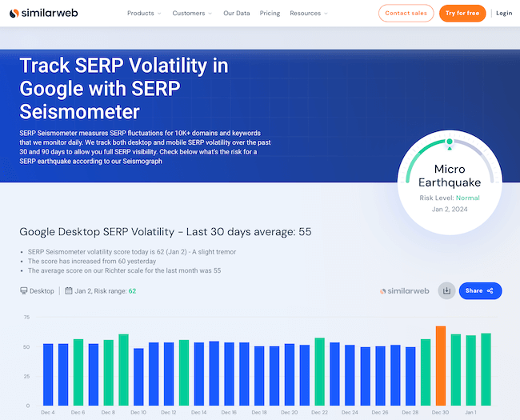The image size is (520, 420).
Task: Select the blue Dec 10 bar
Action: pyautogui.click(x=138, y=377)
